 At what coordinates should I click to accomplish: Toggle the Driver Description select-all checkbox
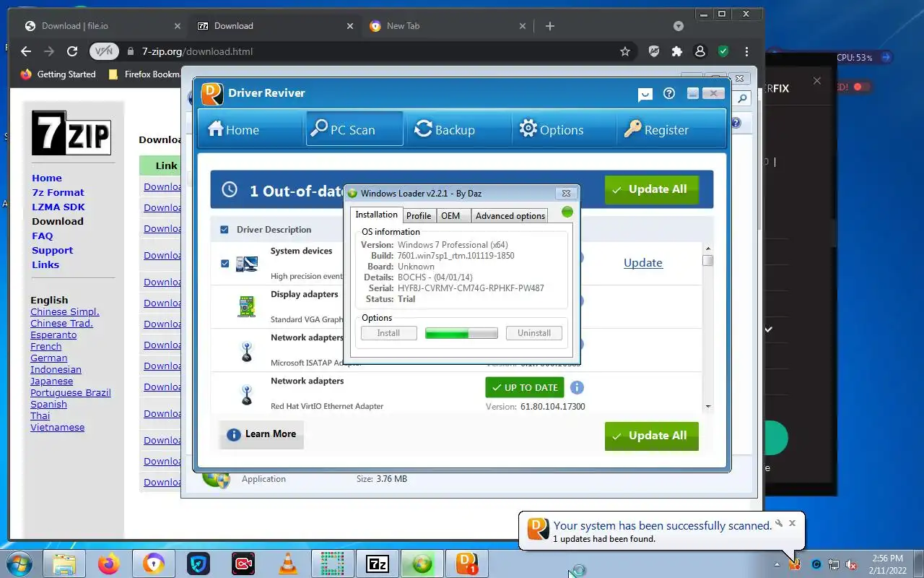click(x=225, y=230)
